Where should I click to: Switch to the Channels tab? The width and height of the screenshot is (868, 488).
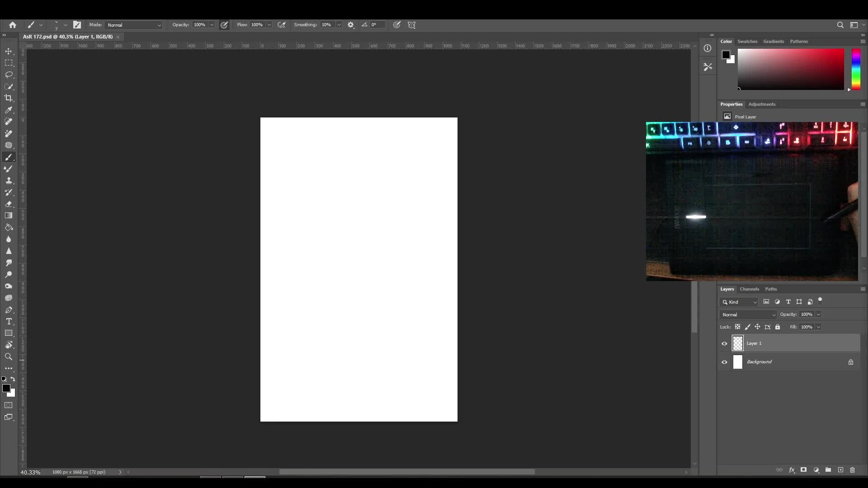(749, 289)
